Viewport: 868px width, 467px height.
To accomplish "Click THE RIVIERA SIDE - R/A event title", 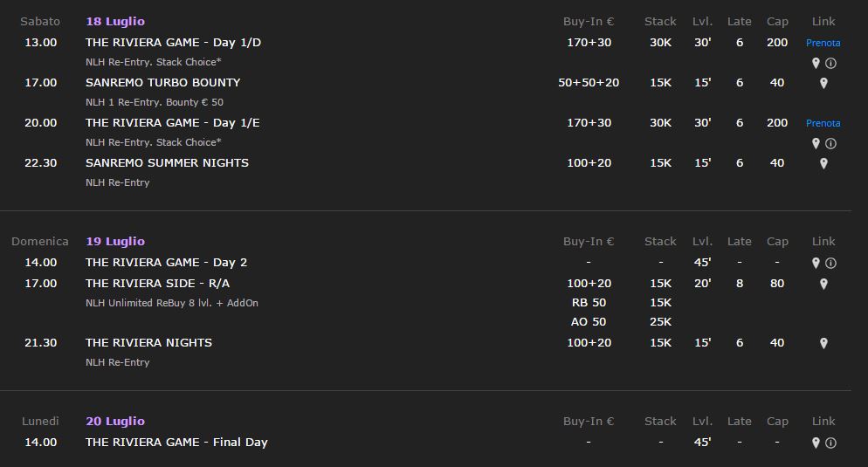I will pos(158,284).
